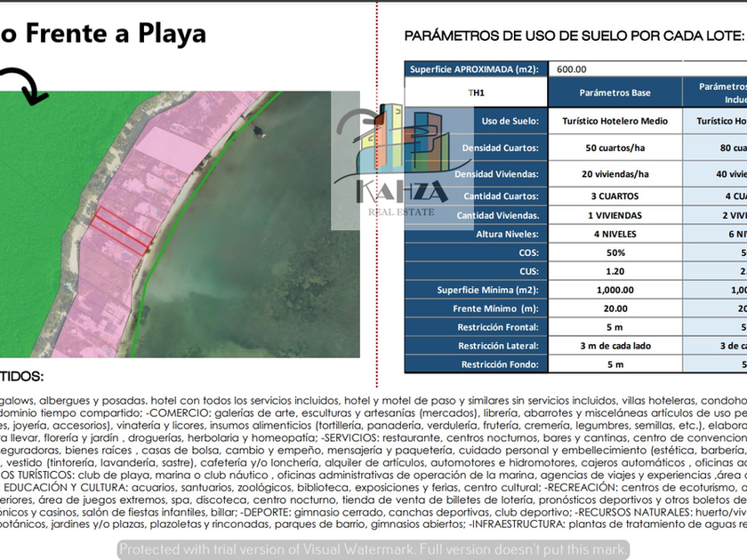Screen dimensions: 747x560
Task: Select the '50 cuartos/ha' value
Action: click(615, 148)
